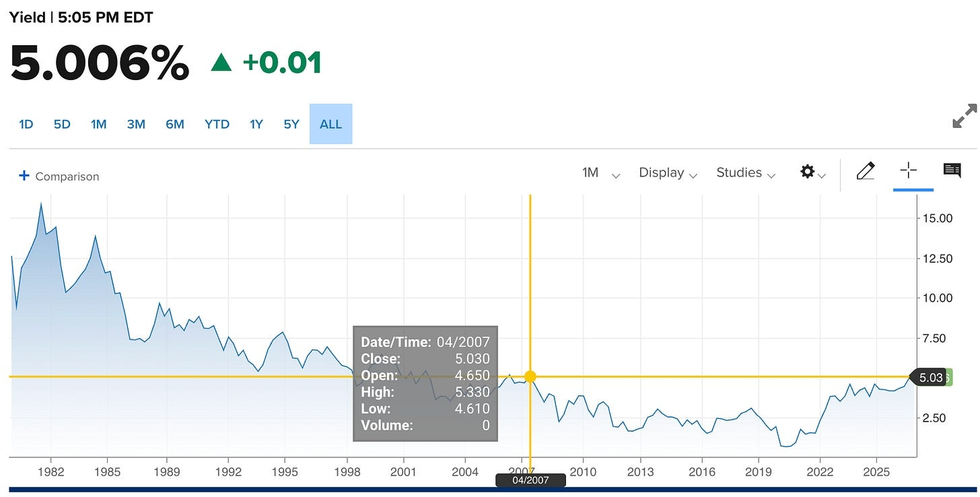Click the green up-triangle change indicator
The width and height of the screenshot is (980, 497).
221,63
